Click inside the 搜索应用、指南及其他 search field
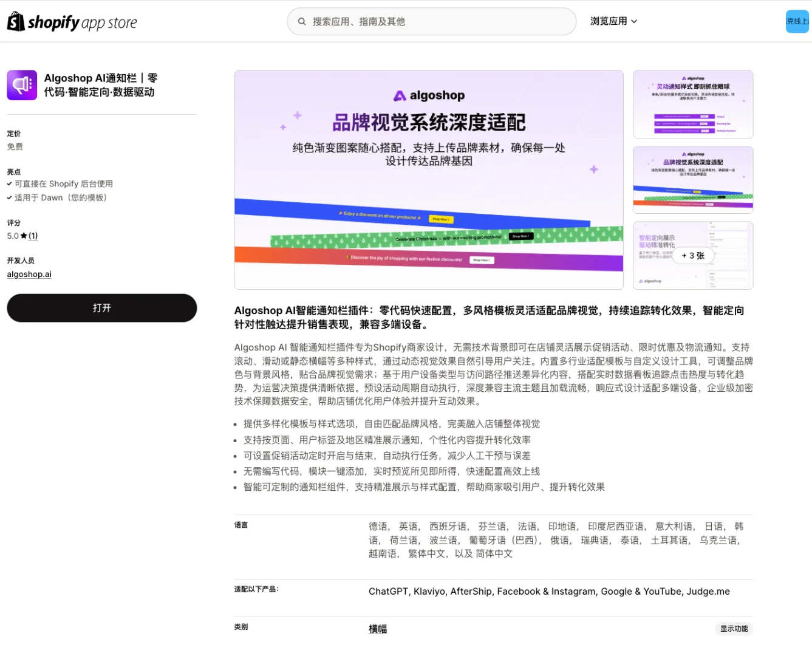The height and width of the screenshot is (656, 812). (431, 21)
